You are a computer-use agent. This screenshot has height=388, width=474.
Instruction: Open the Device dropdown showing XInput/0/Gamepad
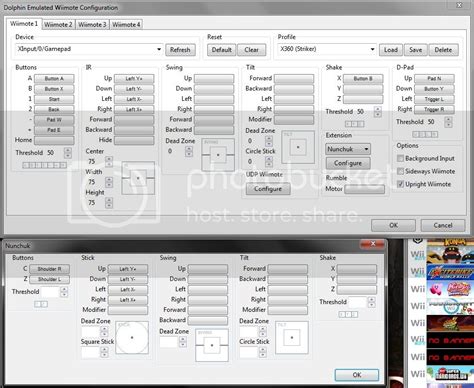click(x=89, y=49)
